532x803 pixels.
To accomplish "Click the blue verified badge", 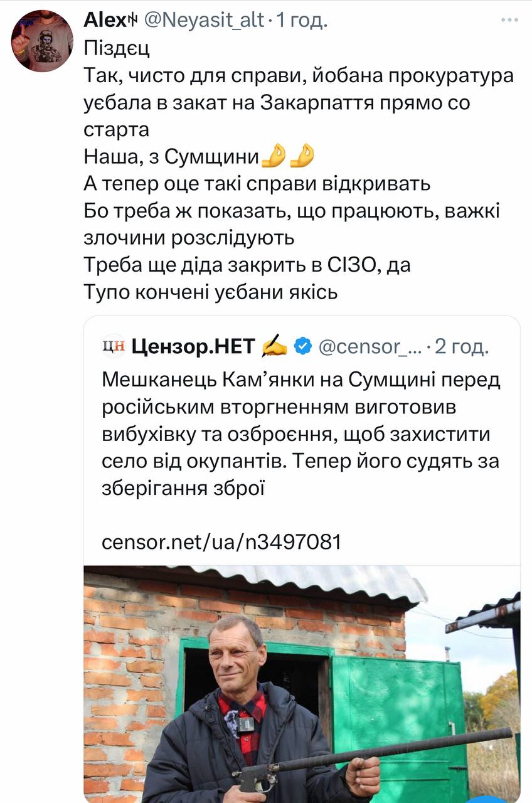I will (x=304, y=346).
